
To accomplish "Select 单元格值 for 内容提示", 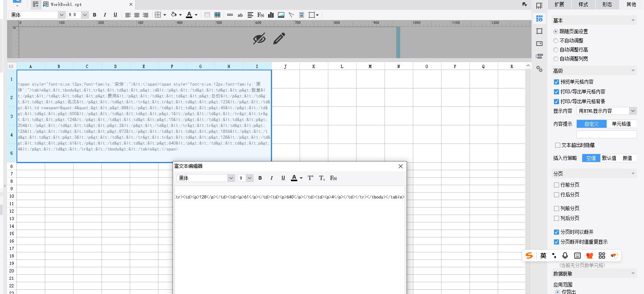I will pos(621,124).
